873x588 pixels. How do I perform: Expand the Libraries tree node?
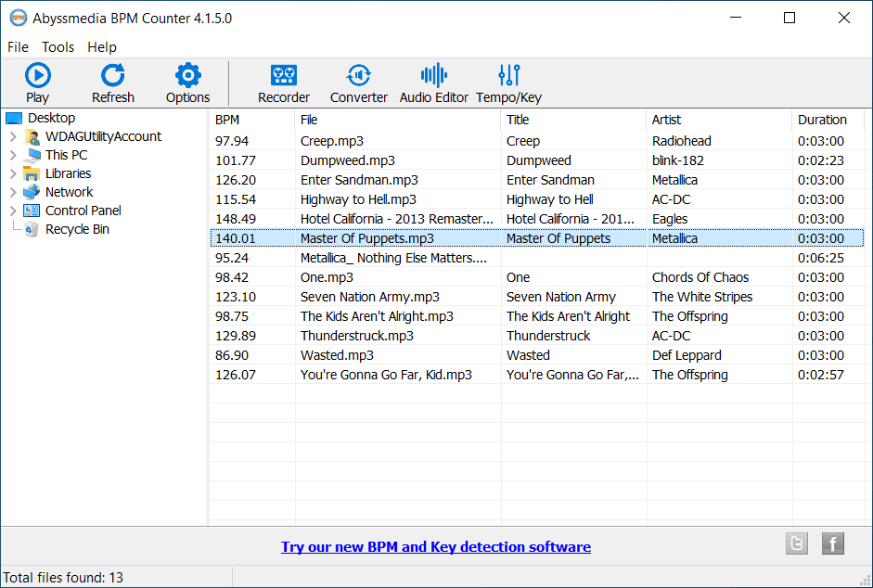tap(13, 173)
